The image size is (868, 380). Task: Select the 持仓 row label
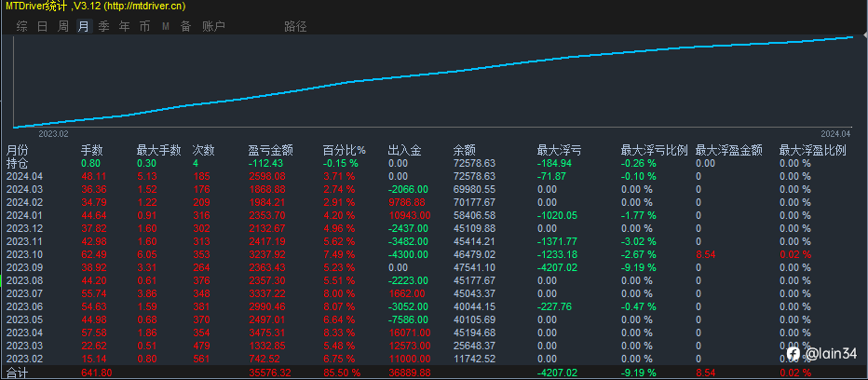17,163
